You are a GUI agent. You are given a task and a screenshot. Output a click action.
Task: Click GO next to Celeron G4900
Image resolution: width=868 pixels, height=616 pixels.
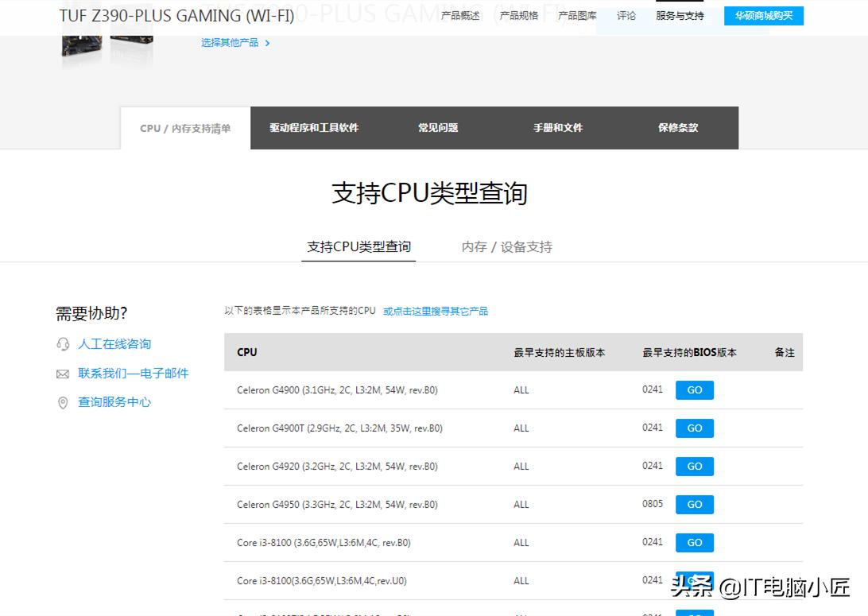(x=694, y=389)
